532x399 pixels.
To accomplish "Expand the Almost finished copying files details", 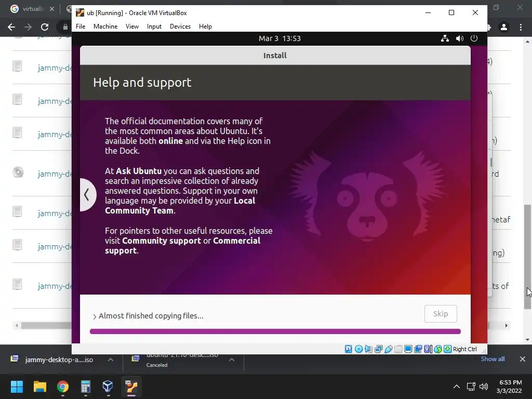I will [x=95, y=316].
